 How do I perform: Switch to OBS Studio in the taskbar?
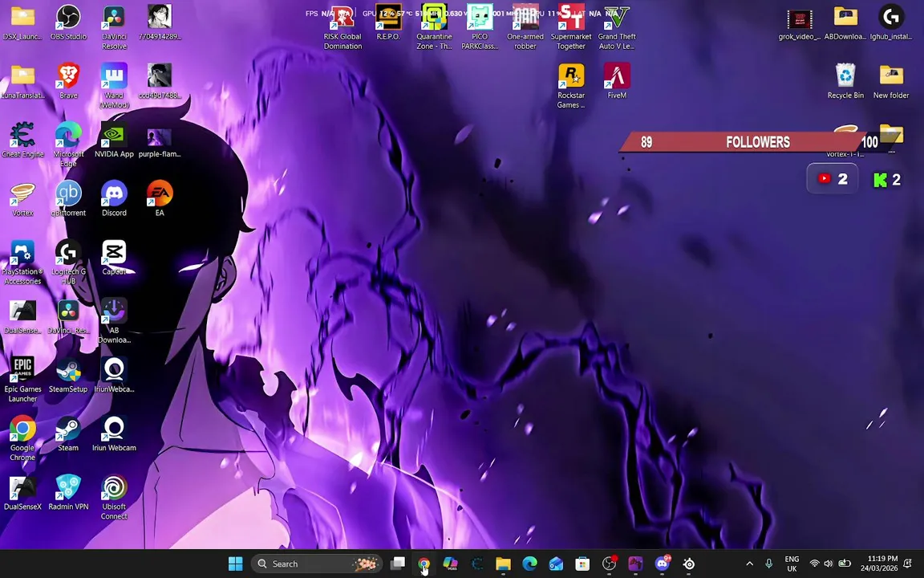610,564
